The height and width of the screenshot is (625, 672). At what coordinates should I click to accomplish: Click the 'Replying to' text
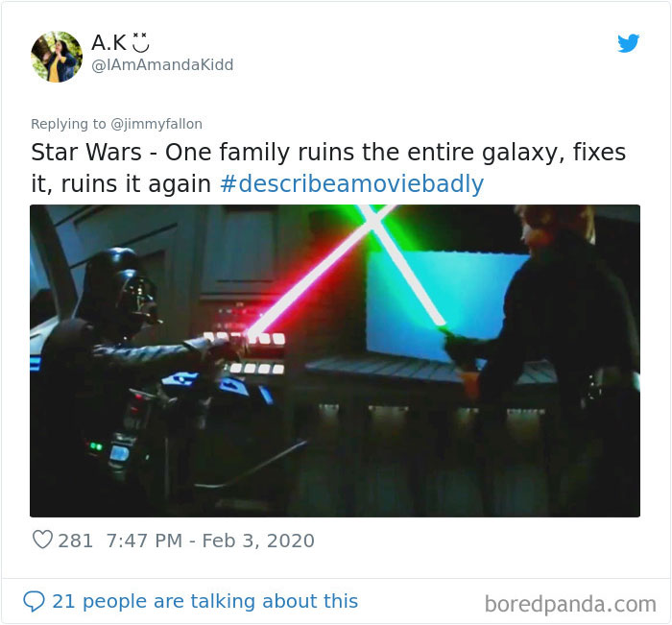point(68,124)
